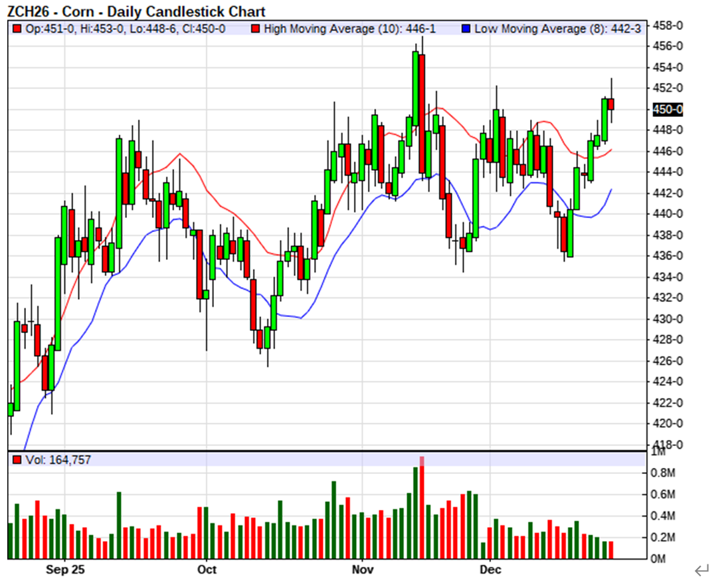This screenshot has width=728, height=583.
Task: Click the 458-0 price axis label
Action: coord(665,25)
